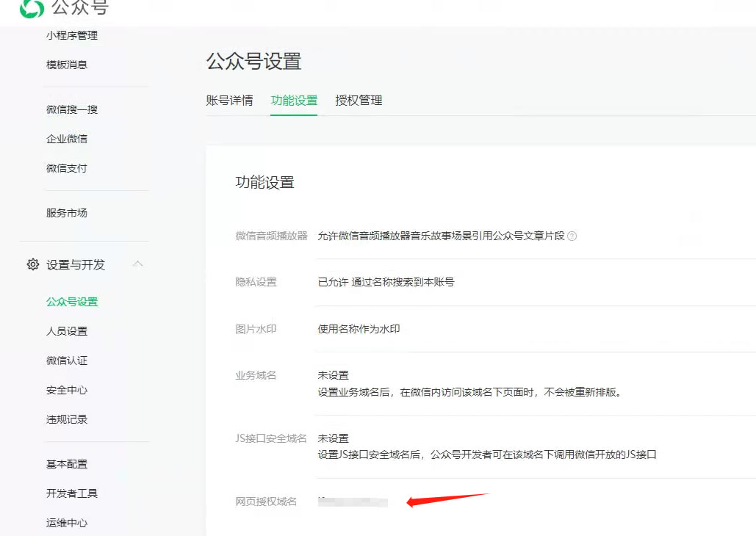The image size is (756, 536).
Task: Click the 业务域名 row label
Action: click(x=256, y=375)
